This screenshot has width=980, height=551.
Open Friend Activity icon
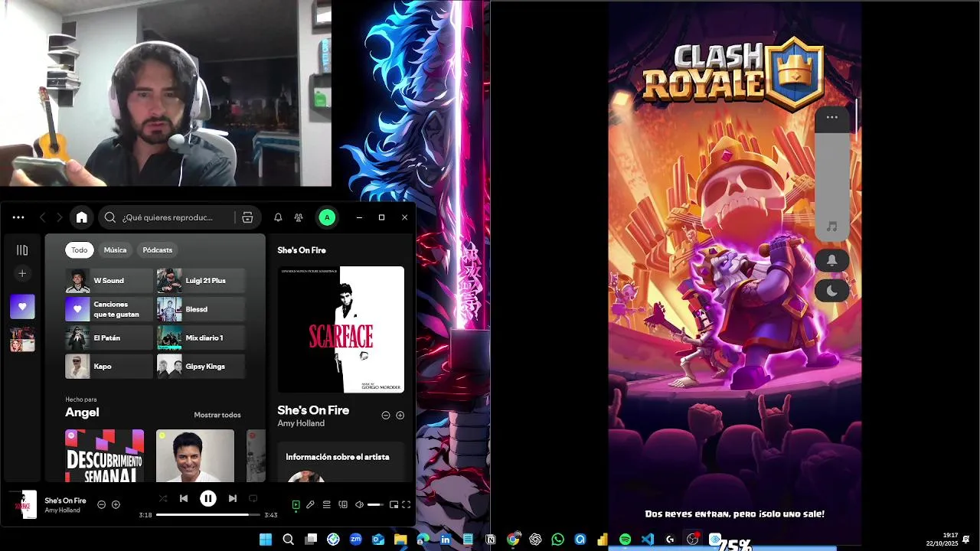(x=299, y=217)
